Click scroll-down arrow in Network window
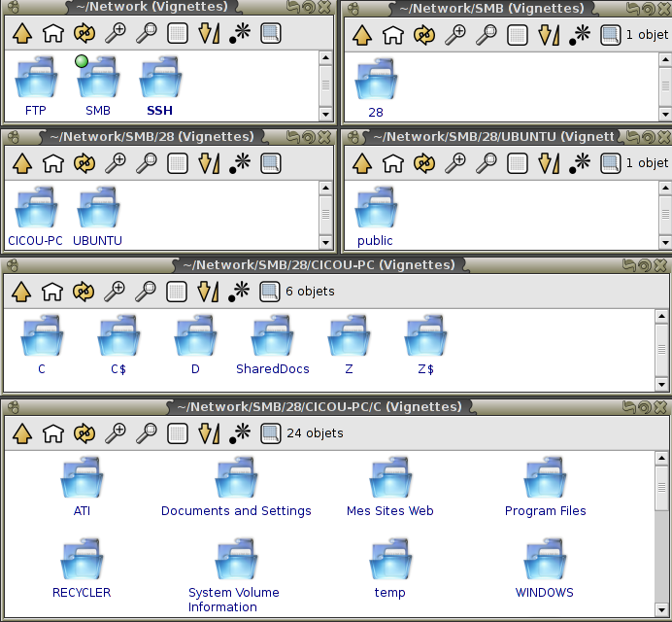Image resolution: width=672 pixels, height=622 pixels. [325, 114]
